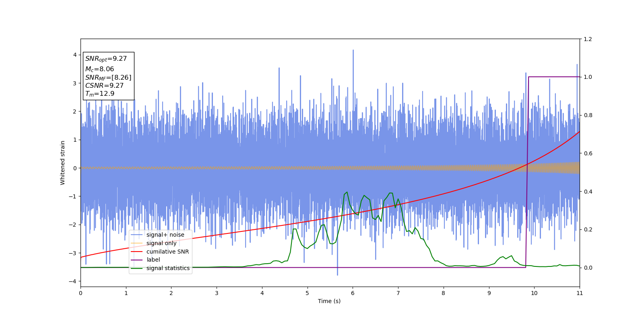Click the 'signal statistics' legend entry

(168, 268)
